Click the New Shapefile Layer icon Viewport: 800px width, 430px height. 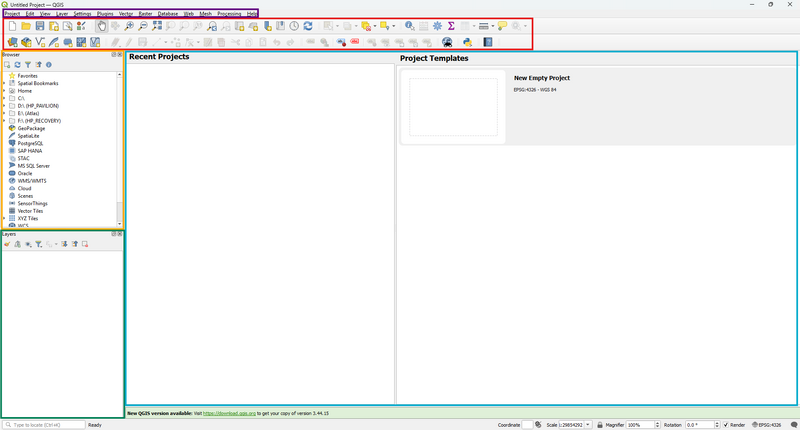[x=40, y=42]
